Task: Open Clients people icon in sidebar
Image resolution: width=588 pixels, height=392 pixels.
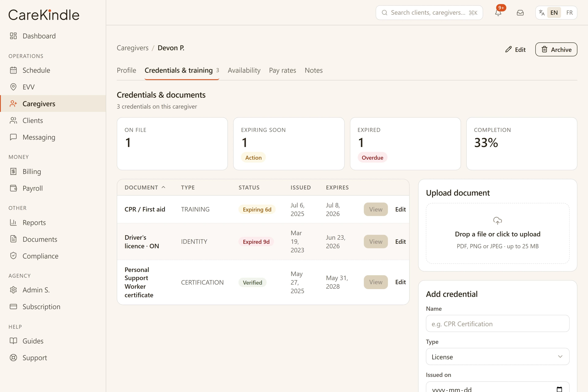Action: [x=13, y=121]
